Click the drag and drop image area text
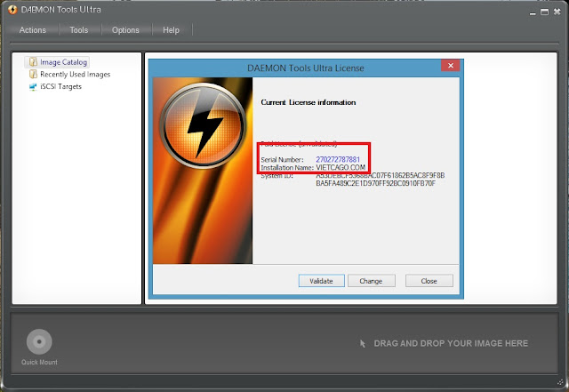This screenshot has height=392, width=569. [451, 343]
